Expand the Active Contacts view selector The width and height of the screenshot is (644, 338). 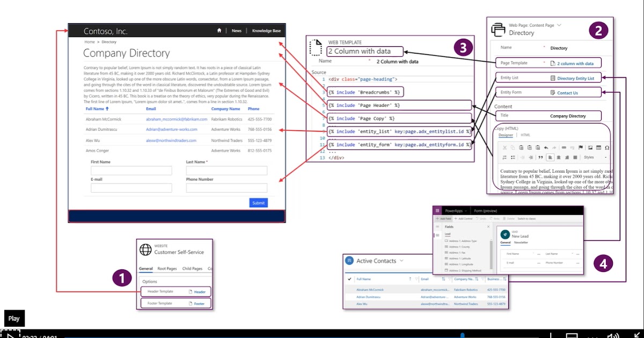pos(402,261)
